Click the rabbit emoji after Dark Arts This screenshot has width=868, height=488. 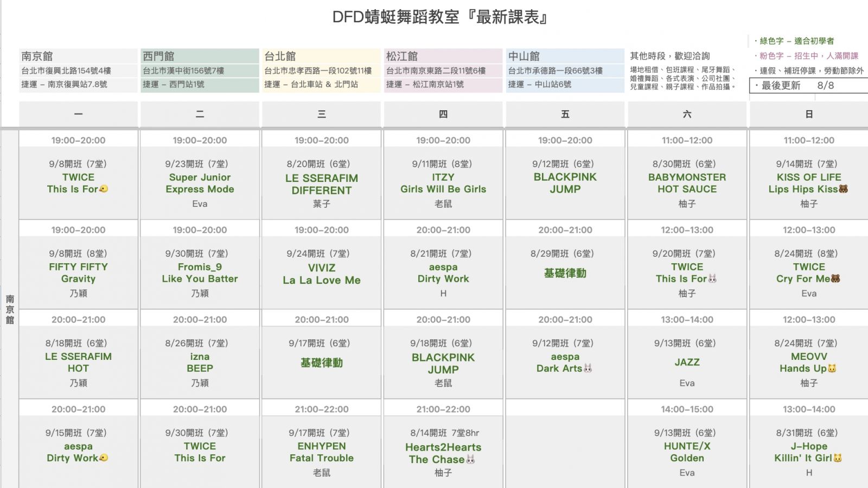tap(588, 368)
